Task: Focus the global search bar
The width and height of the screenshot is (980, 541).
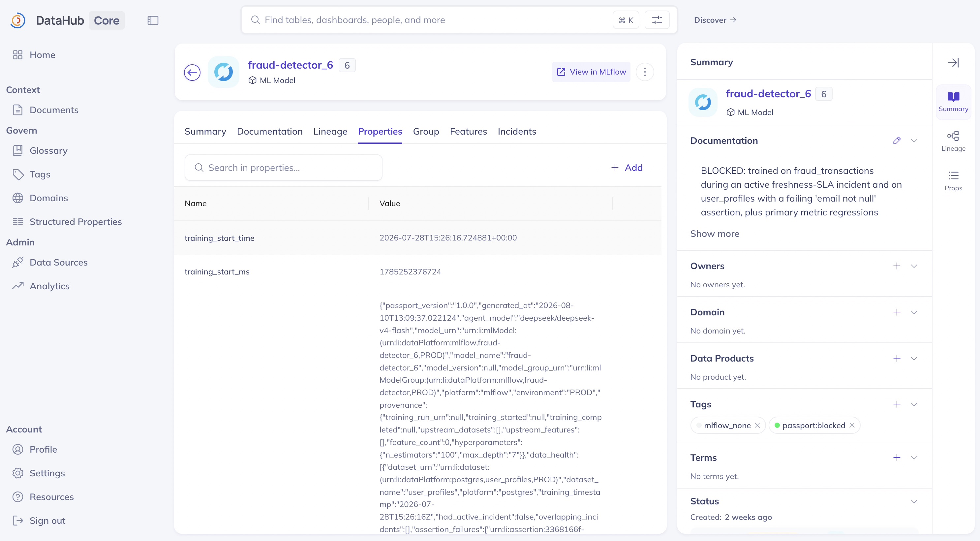Action: pos(459,20)
